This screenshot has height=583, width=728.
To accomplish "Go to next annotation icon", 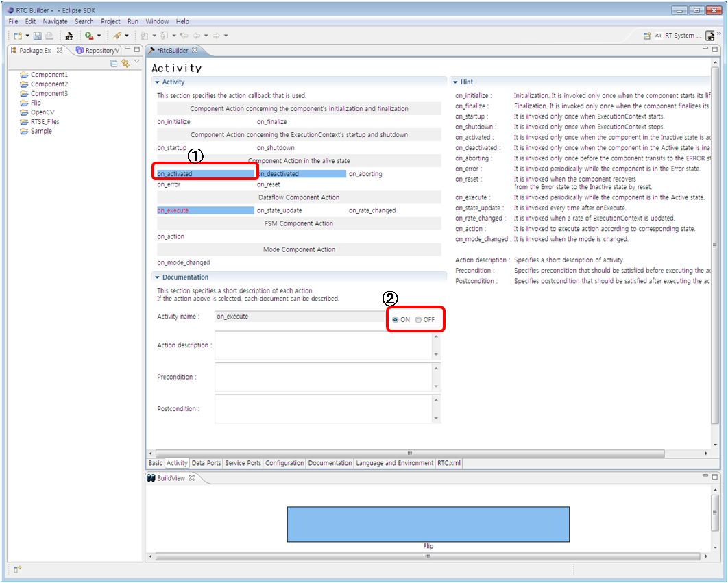I will (145, 36).
